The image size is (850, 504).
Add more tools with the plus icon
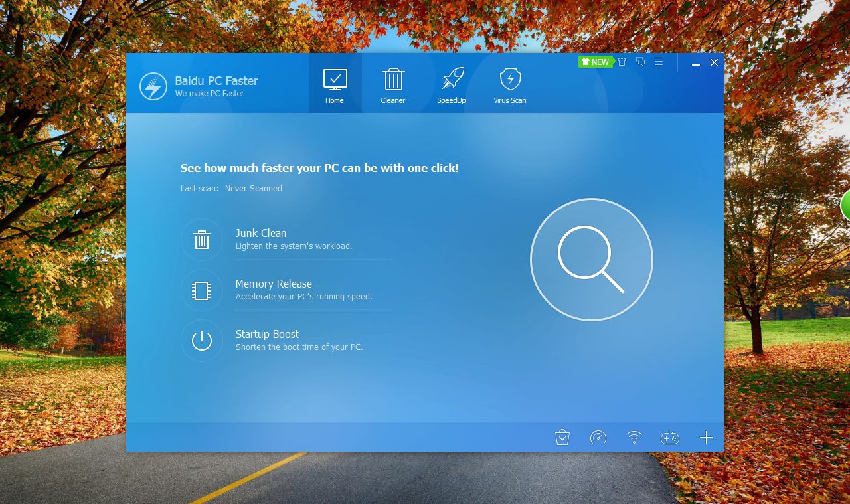[x=706, y=438]
